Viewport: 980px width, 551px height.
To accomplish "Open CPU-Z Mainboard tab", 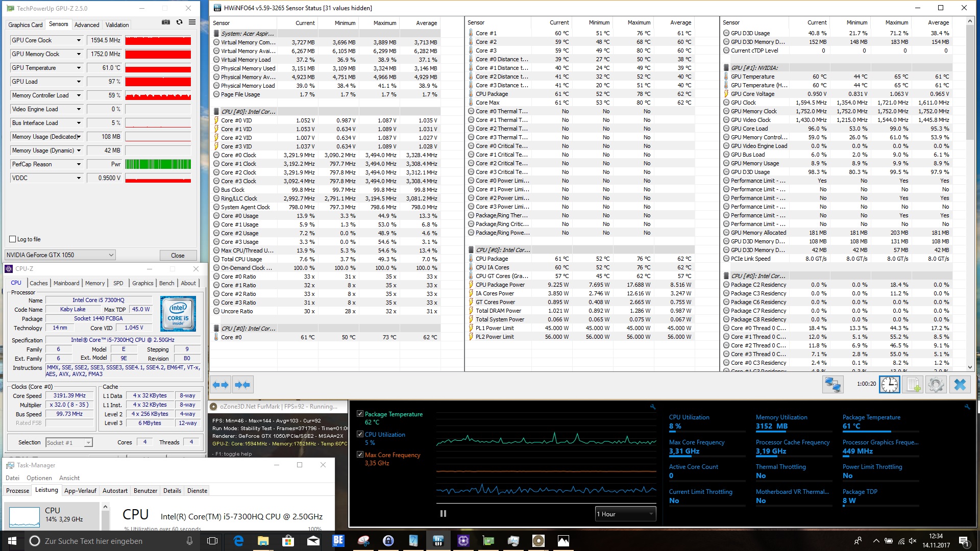I will coord(66,283).
